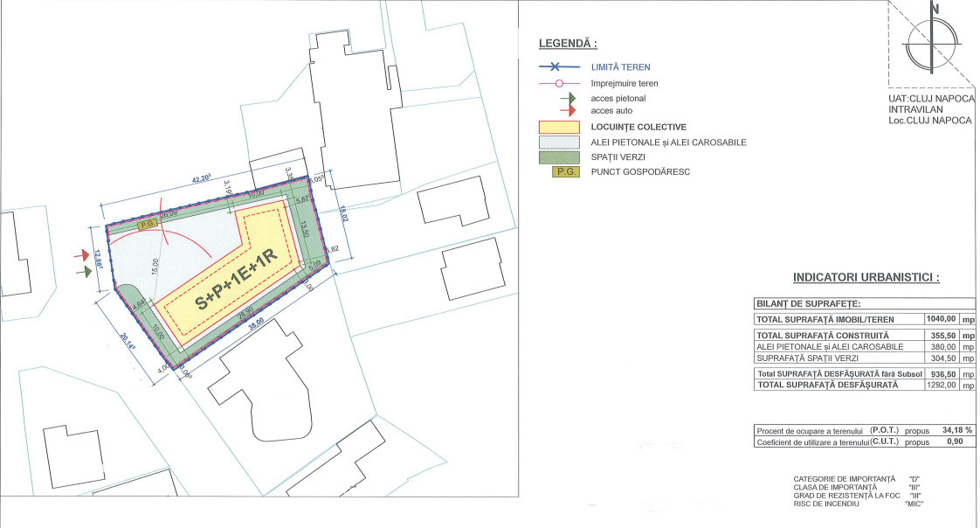Viewport: 980px width, 528px height.
Task: Click the red access arrow left of the plot
Action: 86,256
